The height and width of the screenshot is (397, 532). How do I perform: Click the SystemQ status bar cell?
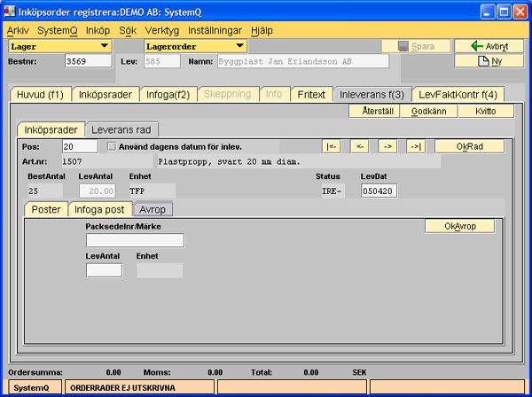pos(35,387)
